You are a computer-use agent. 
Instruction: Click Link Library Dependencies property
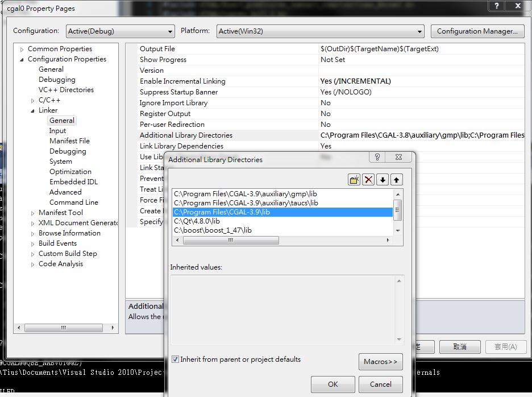[331, 146]
